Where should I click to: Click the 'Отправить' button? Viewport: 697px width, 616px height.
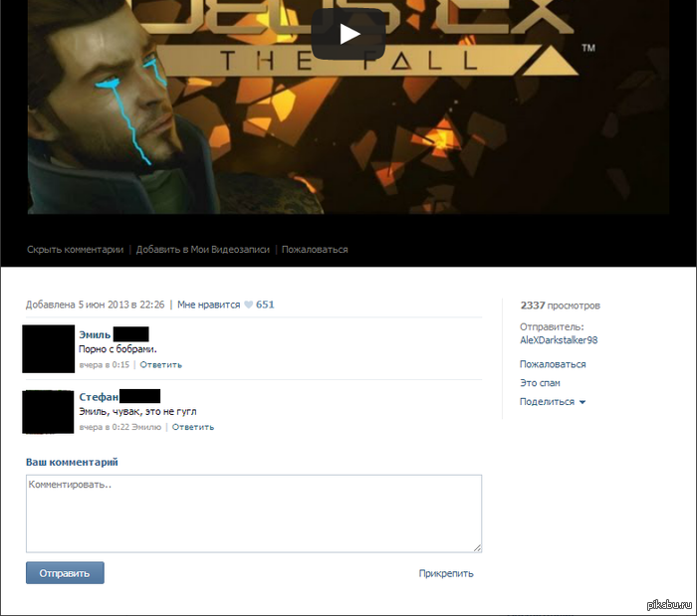click(x=65, y=573)
